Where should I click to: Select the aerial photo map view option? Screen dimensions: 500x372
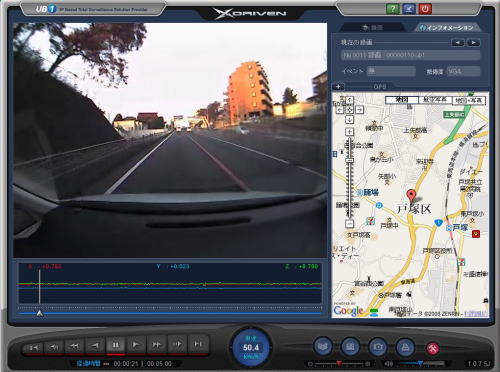tap(435, 100)
